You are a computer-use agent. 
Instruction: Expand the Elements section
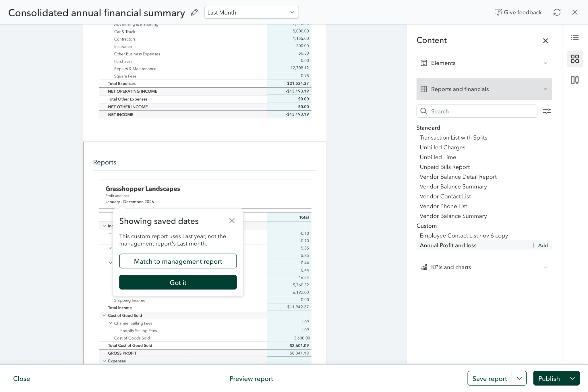pyautogui.click(x=484, y=63)
